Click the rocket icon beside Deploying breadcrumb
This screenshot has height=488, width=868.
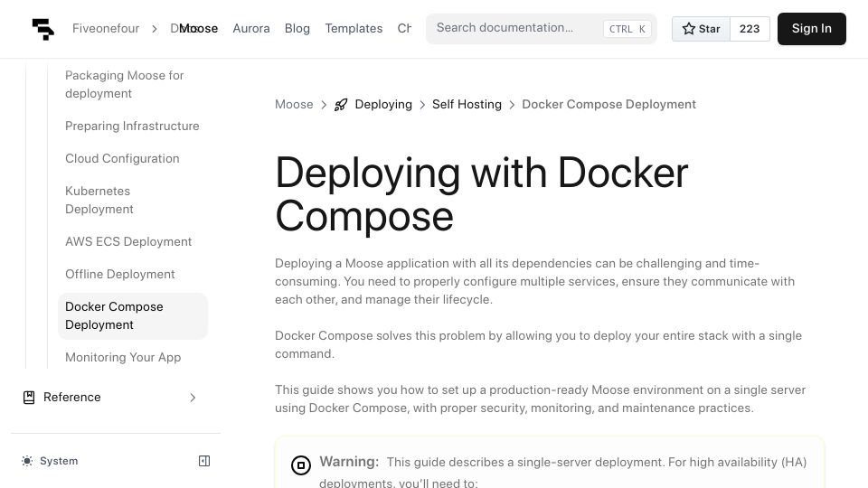point(341,105)
